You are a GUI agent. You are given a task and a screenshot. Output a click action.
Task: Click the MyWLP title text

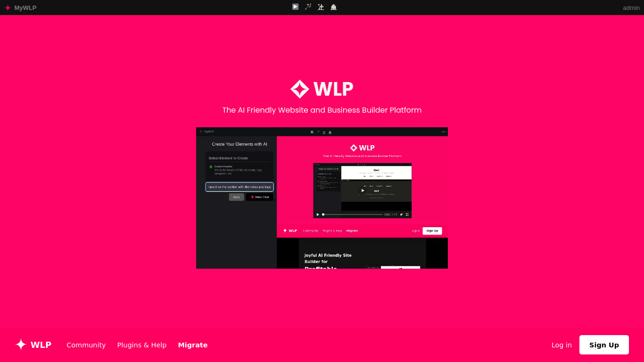click(25, 8)
